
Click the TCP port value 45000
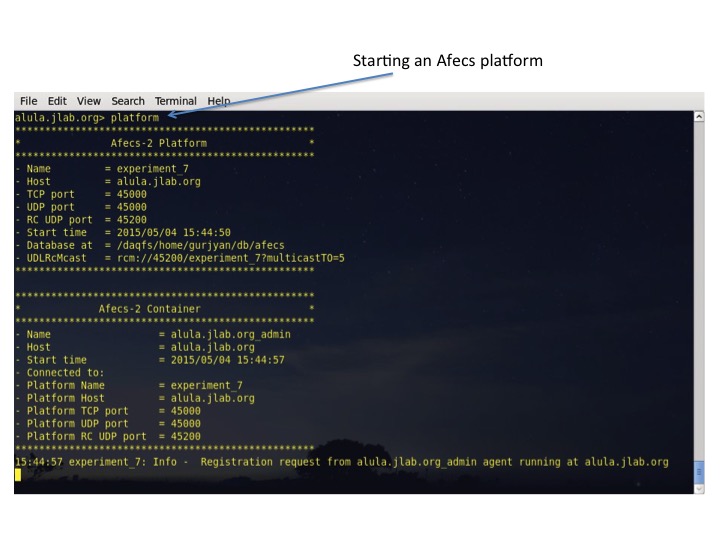132,194
